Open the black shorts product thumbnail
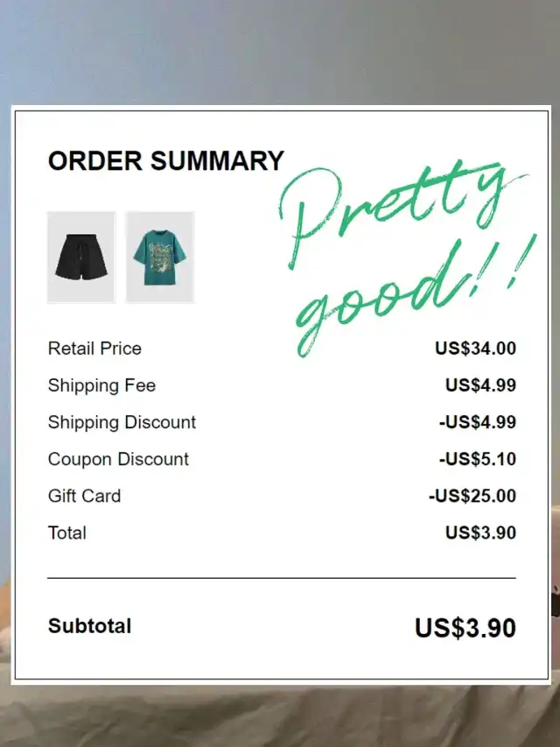The height and width of the screenshot is (747, 560). [81, 257]
